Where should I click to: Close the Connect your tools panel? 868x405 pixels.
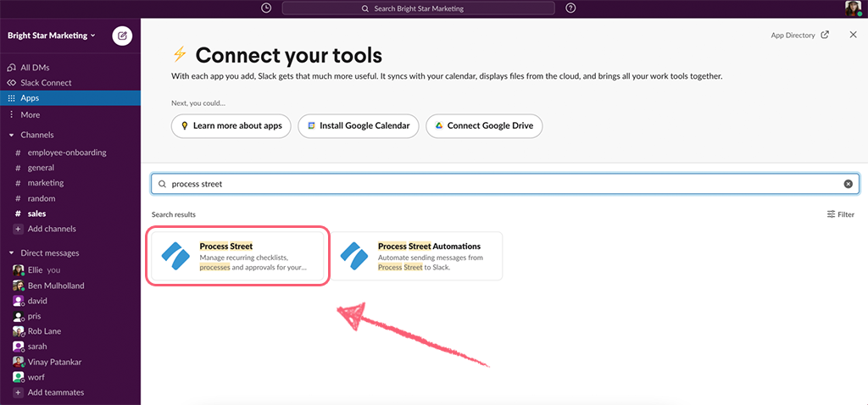pos(853,35)
